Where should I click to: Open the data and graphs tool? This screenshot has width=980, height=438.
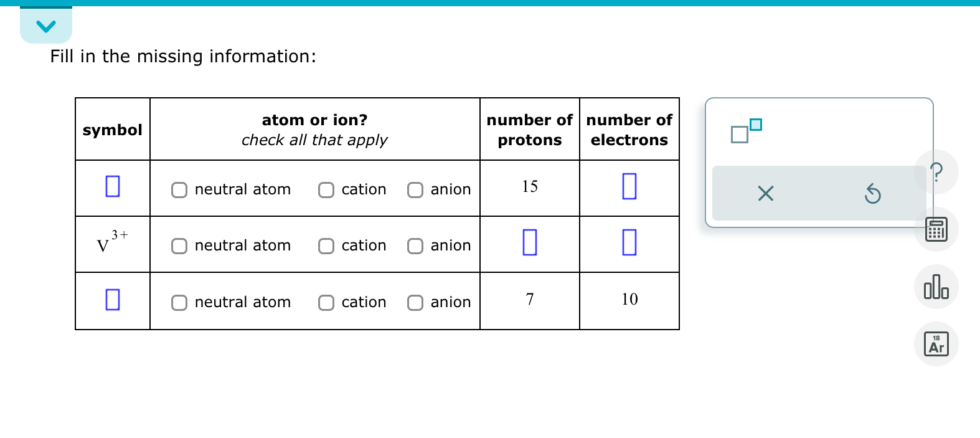[x=936, y=287]
